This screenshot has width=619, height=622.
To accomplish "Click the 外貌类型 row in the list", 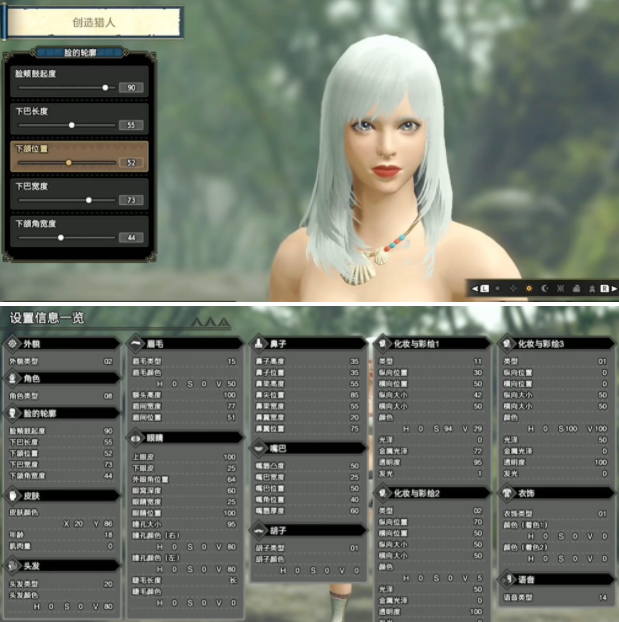I will point(61,361).
